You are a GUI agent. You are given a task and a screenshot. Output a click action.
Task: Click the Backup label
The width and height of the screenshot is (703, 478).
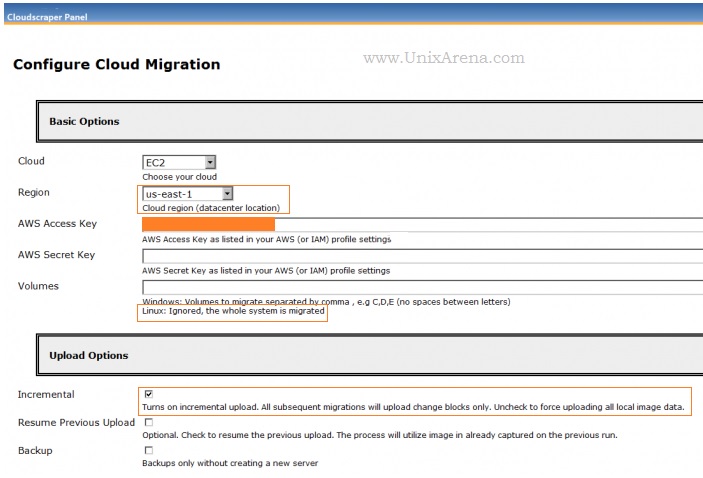[35, 451]
